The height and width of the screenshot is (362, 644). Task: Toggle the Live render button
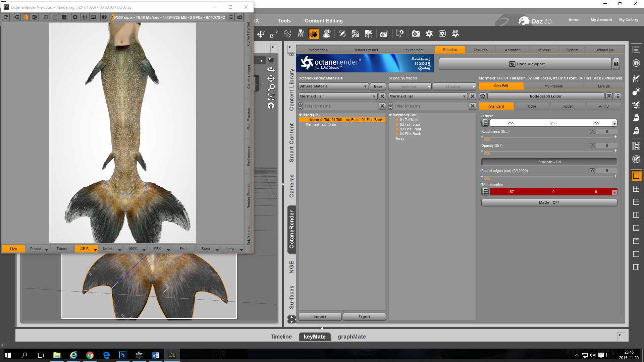(x=13, y=249)
